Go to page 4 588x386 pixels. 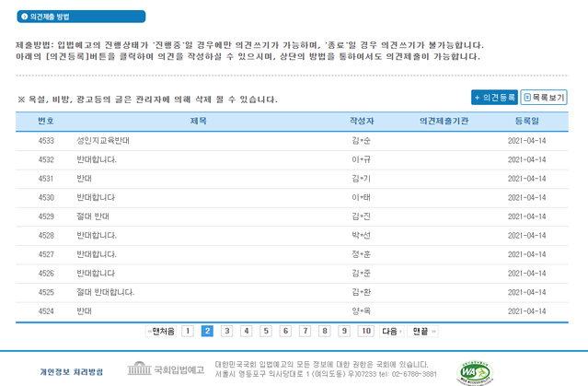[x=247, y=331]
